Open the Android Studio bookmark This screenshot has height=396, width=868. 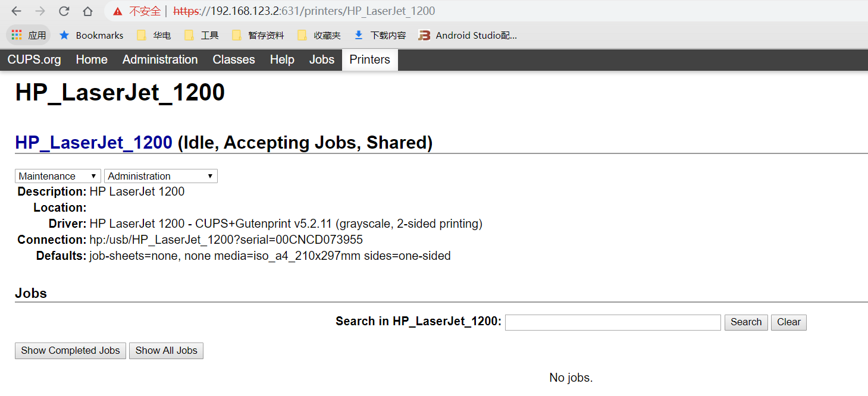tap(468, 35)
